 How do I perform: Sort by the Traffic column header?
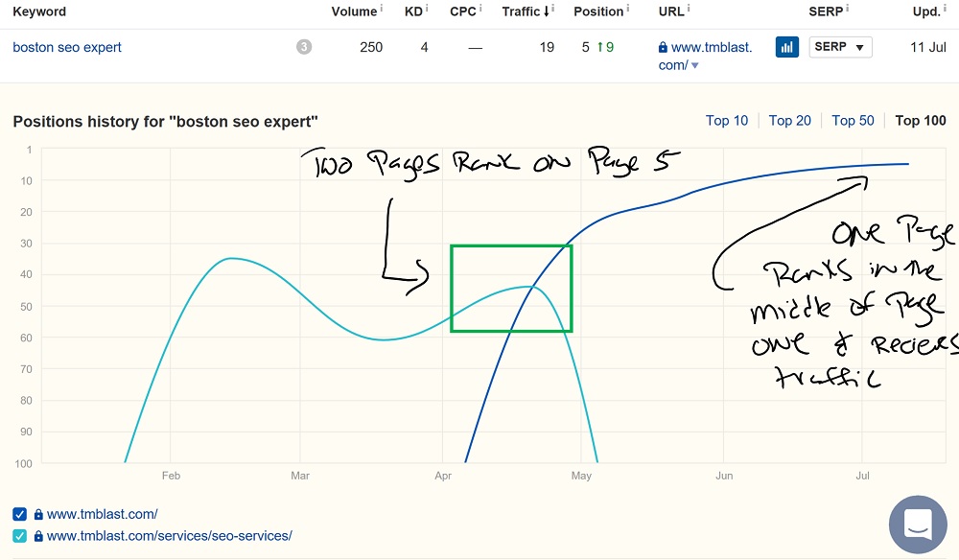525,11
